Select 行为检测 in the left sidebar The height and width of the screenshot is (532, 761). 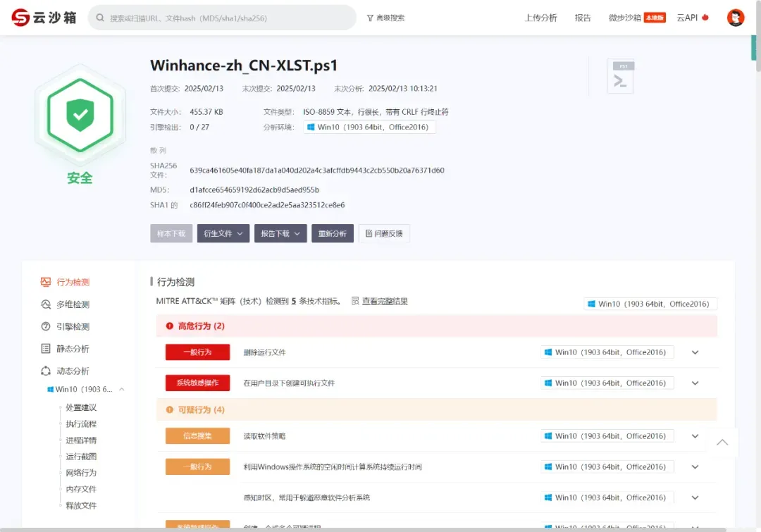pos(73,282)
